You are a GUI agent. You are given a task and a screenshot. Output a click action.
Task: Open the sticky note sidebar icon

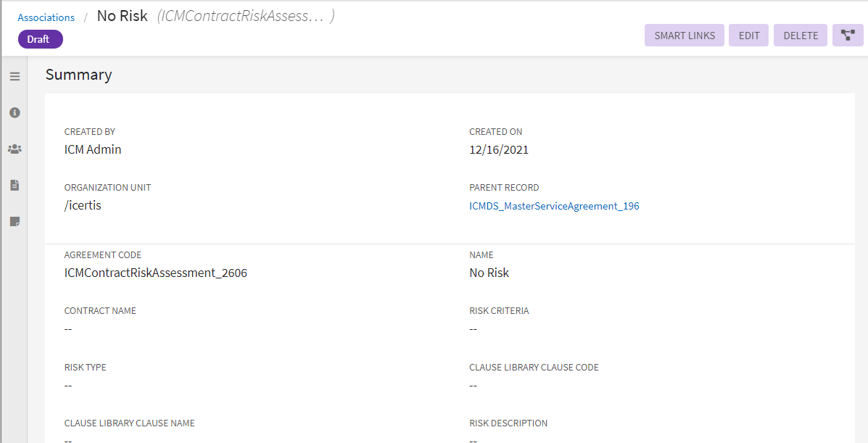click(x=15, y=221)
